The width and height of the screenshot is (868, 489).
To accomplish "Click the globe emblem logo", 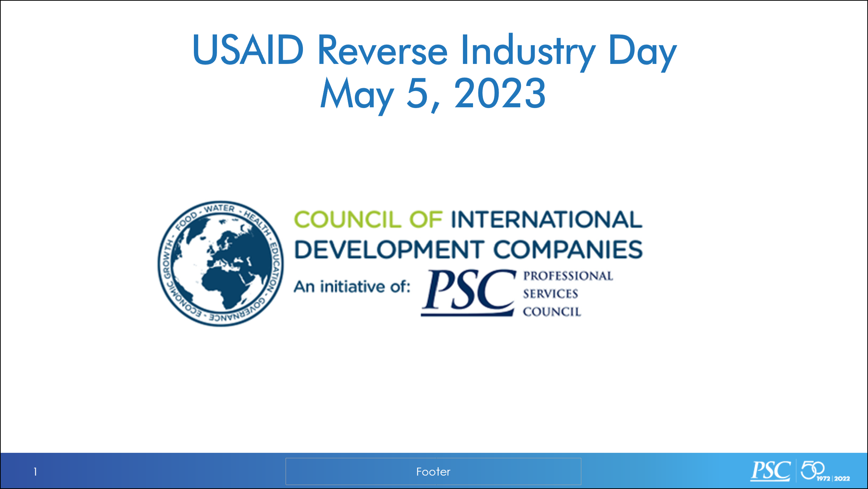I will click(221, 263).
